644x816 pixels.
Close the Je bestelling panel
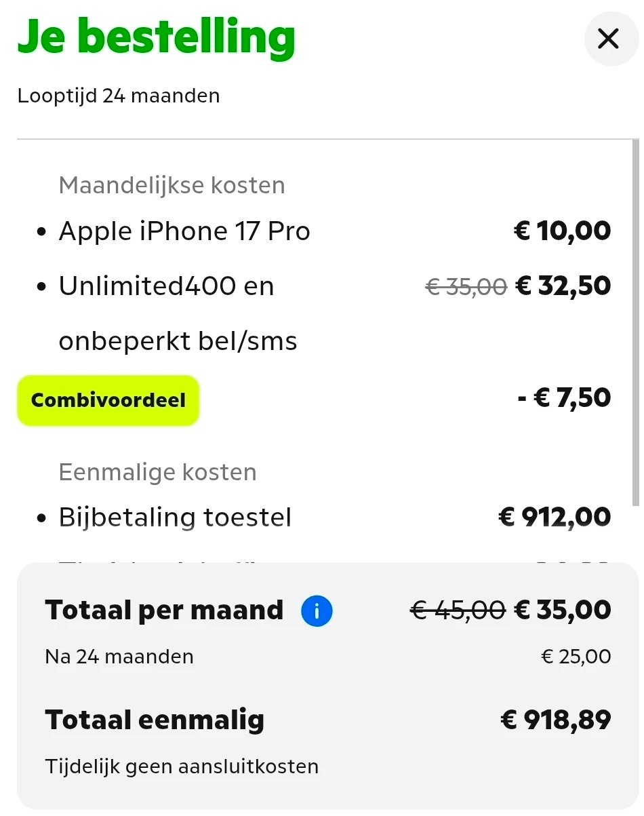pyautogui.click(x=608, y=39)
